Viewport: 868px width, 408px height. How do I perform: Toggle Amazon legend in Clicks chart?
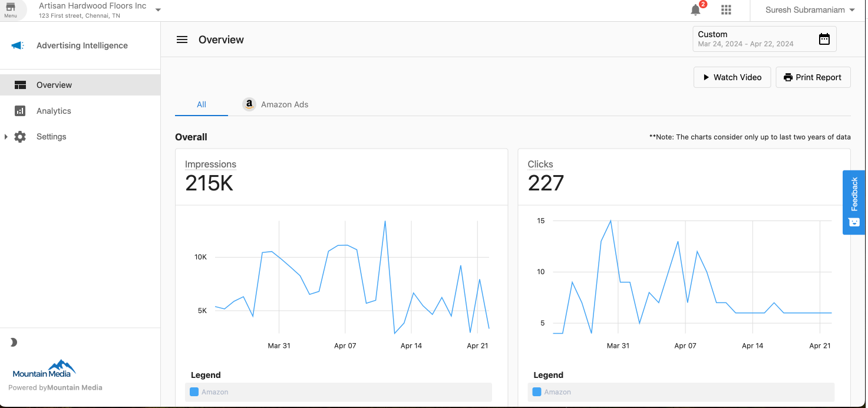tap(552, 392)
